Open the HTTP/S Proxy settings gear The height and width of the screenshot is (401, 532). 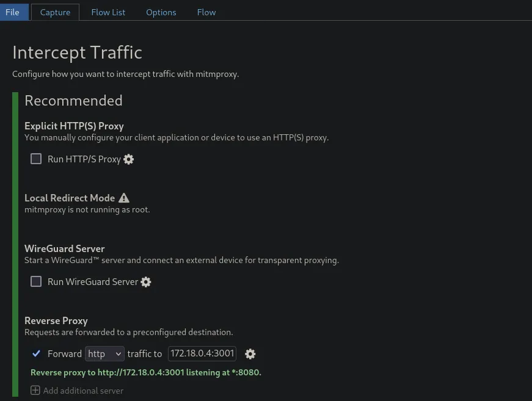128,159
